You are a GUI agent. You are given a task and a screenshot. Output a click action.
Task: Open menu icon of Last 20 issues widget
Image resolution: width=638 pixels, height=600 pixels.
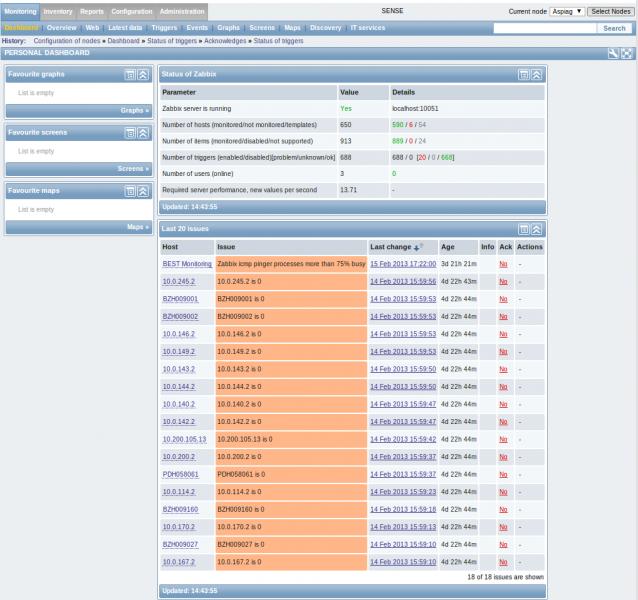coord(524,229)
